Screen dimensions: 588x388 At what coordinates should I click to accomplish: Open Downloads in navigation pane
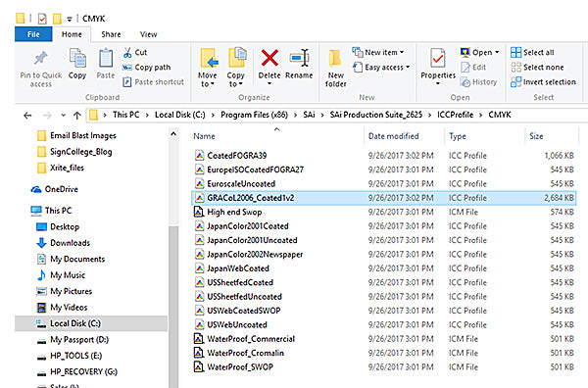click(63, 243)
